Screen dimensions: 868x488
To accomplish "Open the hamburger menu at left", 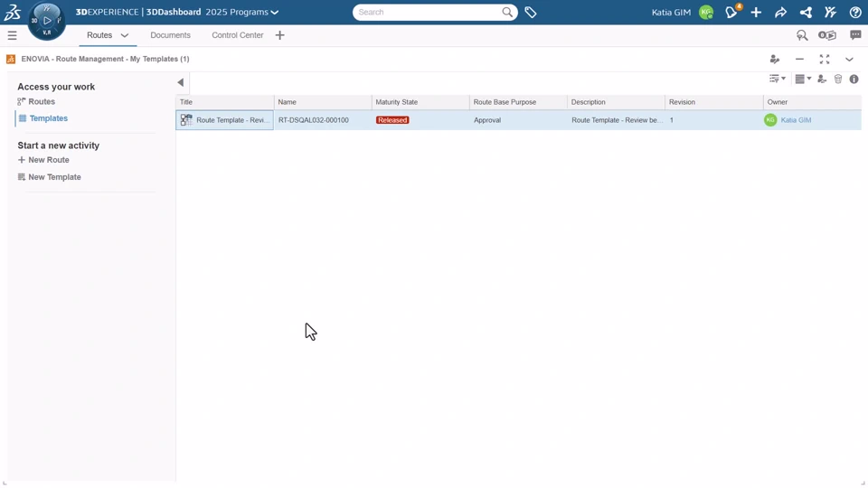I will 12,35.
